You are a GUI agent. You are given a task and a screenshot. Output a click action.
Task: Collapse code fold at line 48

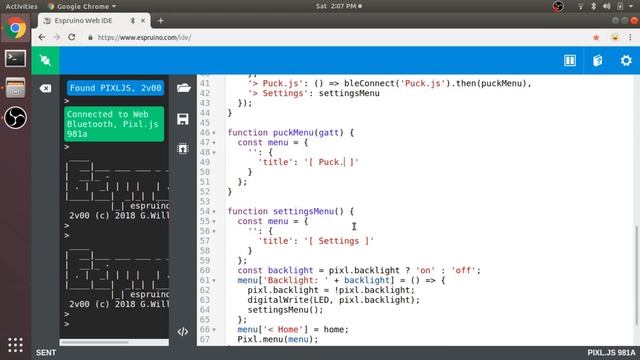click(x=214, y=153)
